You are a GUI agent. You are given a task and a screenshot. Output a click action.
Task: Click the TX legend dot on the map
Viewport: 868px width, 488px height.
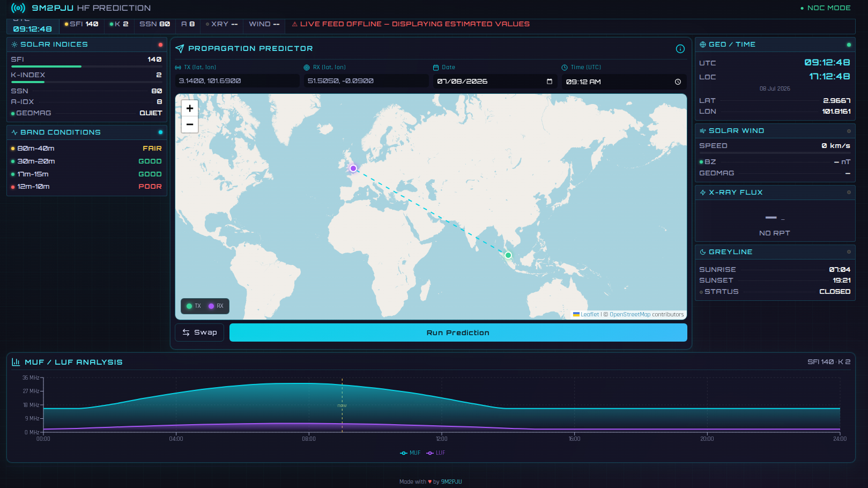(189, 306)
